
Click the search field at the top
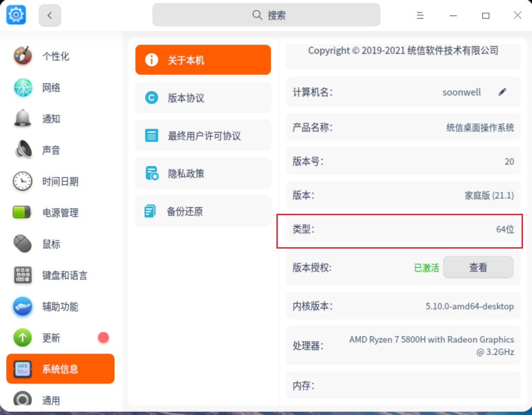(x=266, y=15)
